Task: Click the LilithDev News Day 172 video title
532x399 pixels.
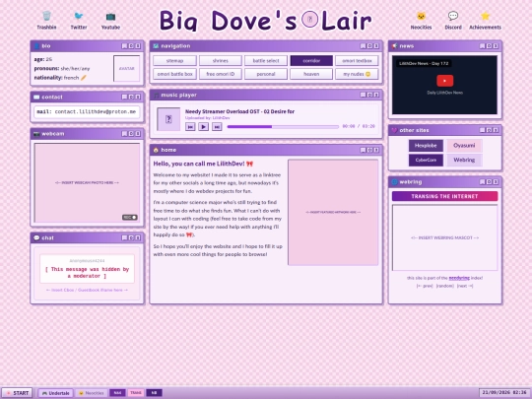Action: point(424,63)
